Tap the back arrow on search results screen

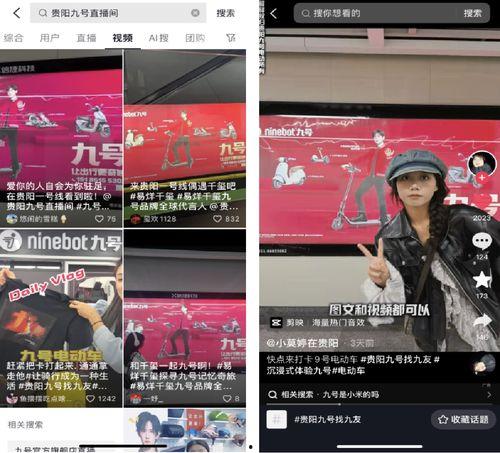(x=17, y=13)
